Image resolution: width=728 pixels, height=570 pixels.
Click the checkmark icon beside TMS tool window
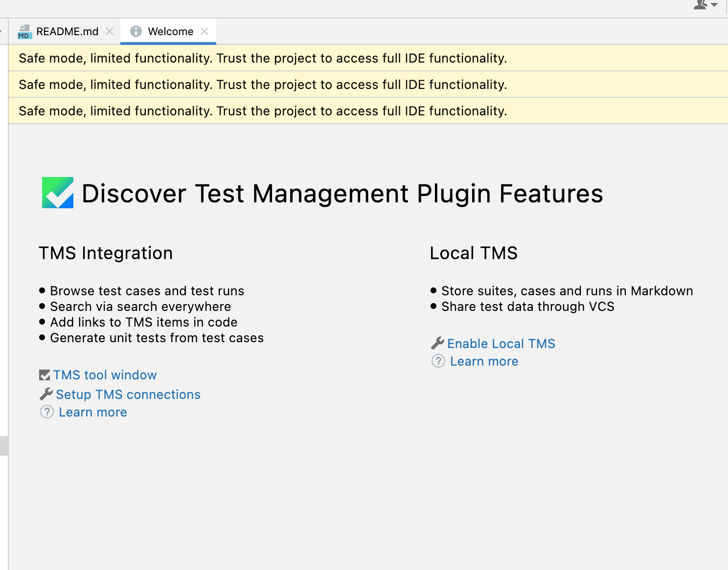pos(45,374)
